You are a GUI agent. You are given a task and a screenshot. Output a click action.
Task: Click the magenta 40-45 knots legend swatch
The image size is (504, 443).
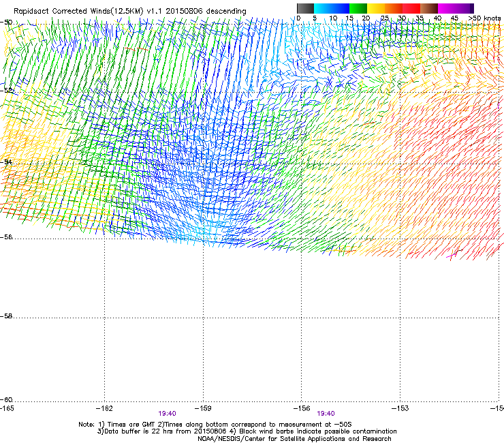tap(447, 8)
